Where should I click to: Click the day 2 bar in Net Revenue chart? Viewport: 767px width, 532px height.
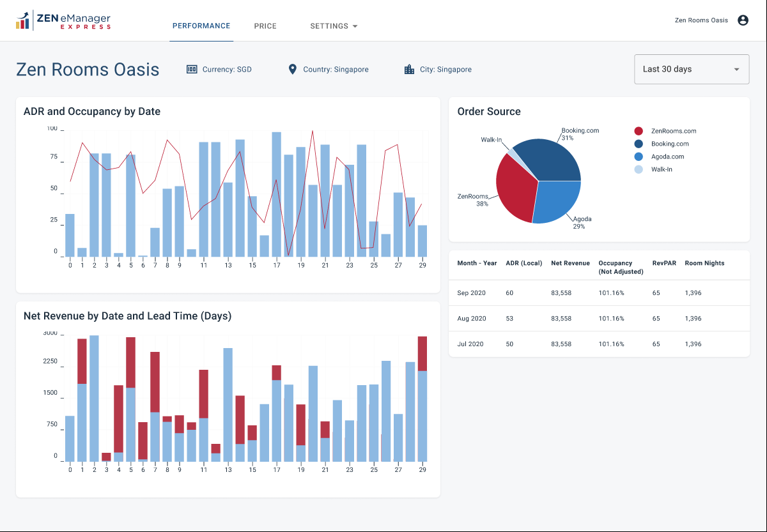point(94,398)
